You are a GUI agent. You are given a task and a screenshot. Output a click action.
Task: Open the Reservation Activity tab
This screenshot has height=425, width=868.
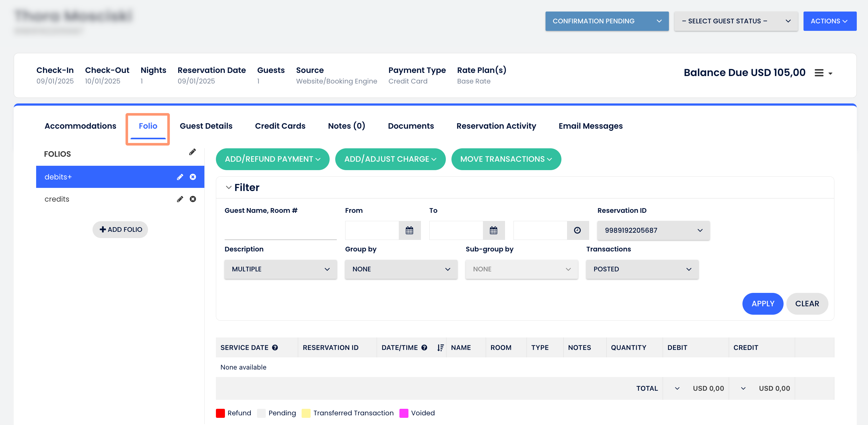coord(496,126)
